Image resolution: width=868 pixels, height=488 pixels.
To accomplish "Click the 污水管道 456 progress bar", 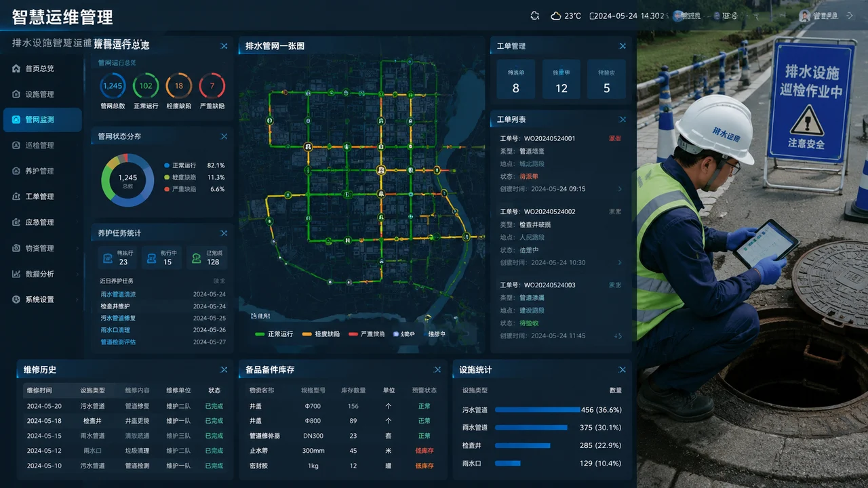I will point(537,410).
